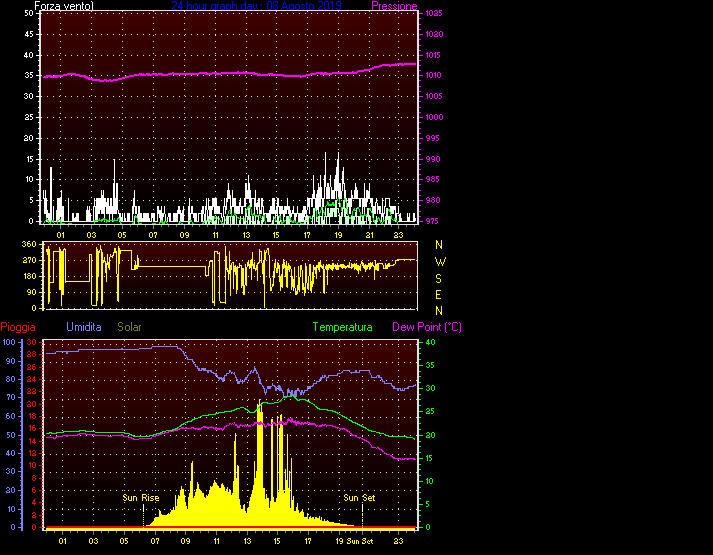Viewport: 713px width, 555px height.
Task: Click hour 19 on bottom chart axis
Action: 339,541
